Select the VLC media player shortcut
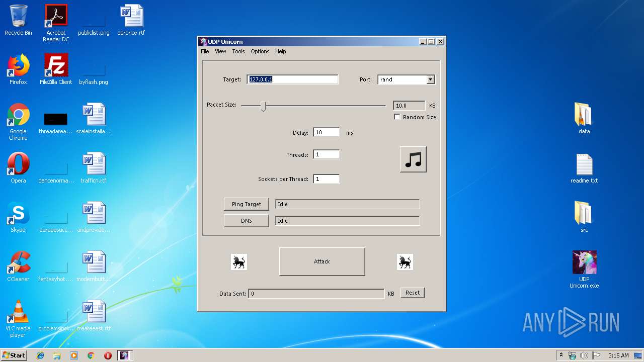Screen dimensions: 644x362 [x=18, y=319]
